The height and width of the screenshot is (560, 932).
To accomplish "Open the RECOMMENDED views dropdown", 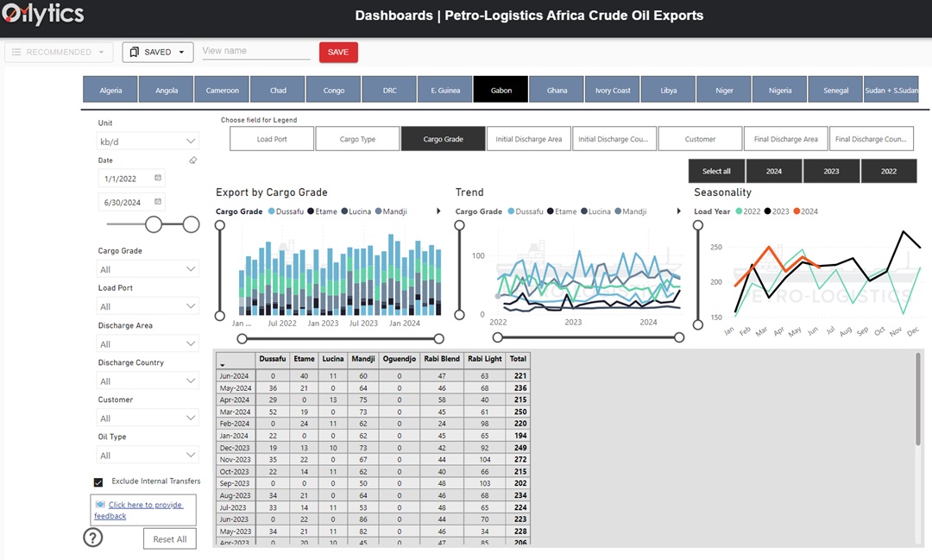I will tap(59, 52).
